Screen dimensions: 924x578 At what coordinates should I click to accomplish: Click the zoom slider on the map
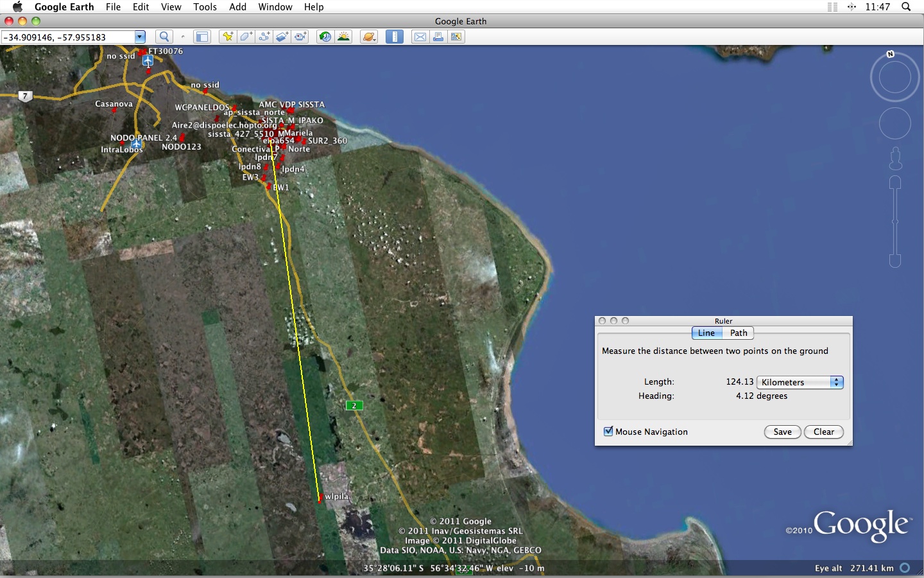[x=895, y=222]
